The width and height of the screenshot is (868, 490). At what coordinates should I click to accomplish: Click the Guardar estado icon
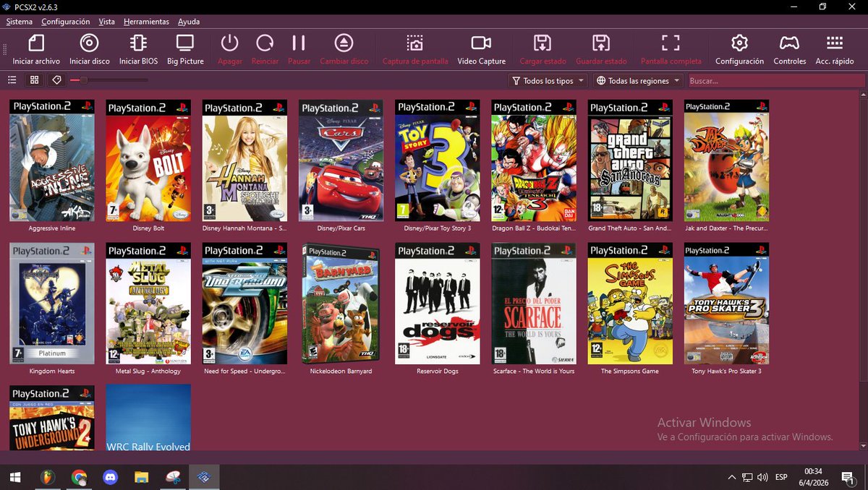(600, 43)
